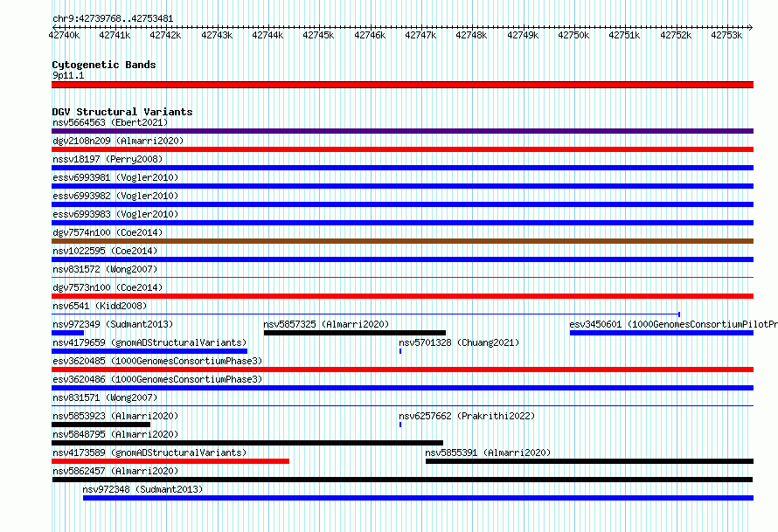Open esv3450601 1000GenomesConsortiumPilot variant label
Viewport: 778px width, 532px height.
(673, 324)
